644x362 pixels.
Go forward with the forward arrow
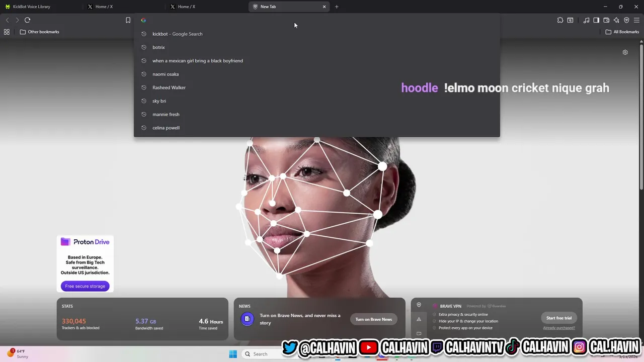pyautogui.click(x=17, y=20)
